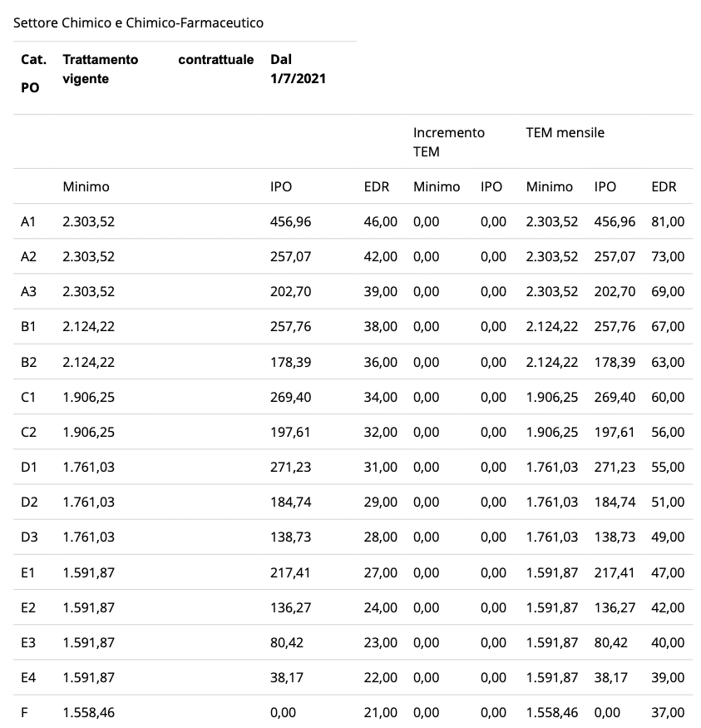Click the 'Settore Chimico e Chimico-Farmaceutico' title
701x728 pixels.
pyautogui.click(x=138, y=22)
